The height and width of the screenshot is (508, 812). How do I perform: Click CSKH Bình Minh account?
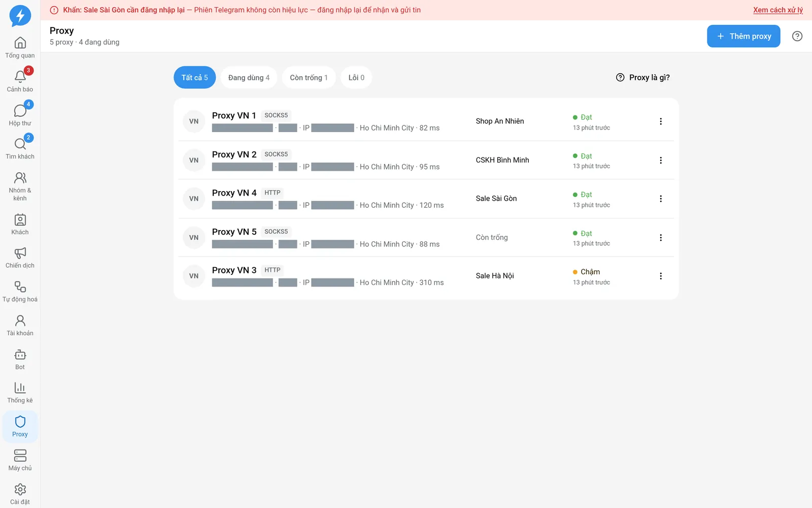[502, 160]
